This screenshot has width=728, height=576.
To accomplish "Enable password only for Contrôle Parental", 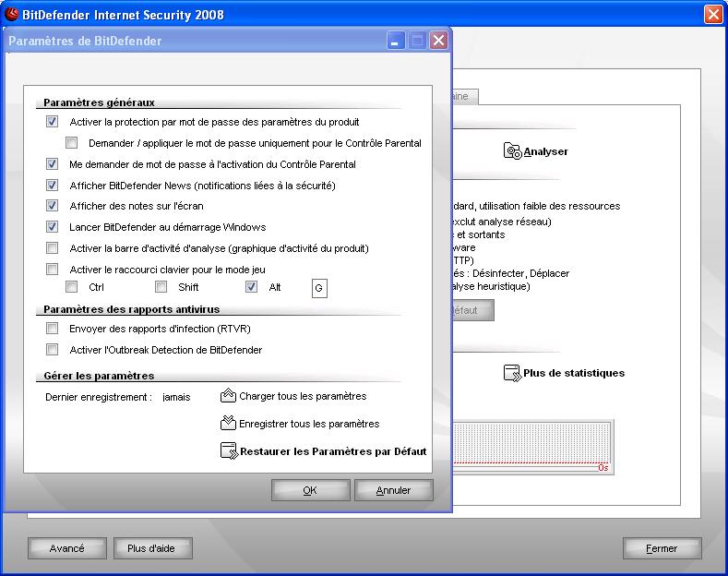I will click(x=71, y=142).
